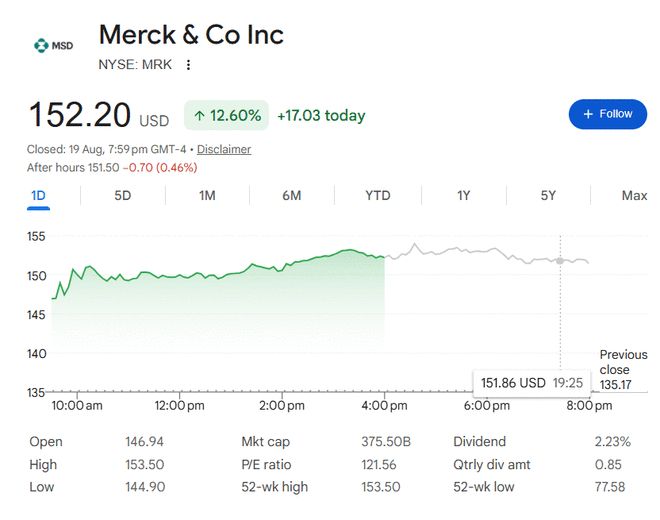Click the plus icon on Follow button
Screen dimensions: 660x520
coord(588,114)
